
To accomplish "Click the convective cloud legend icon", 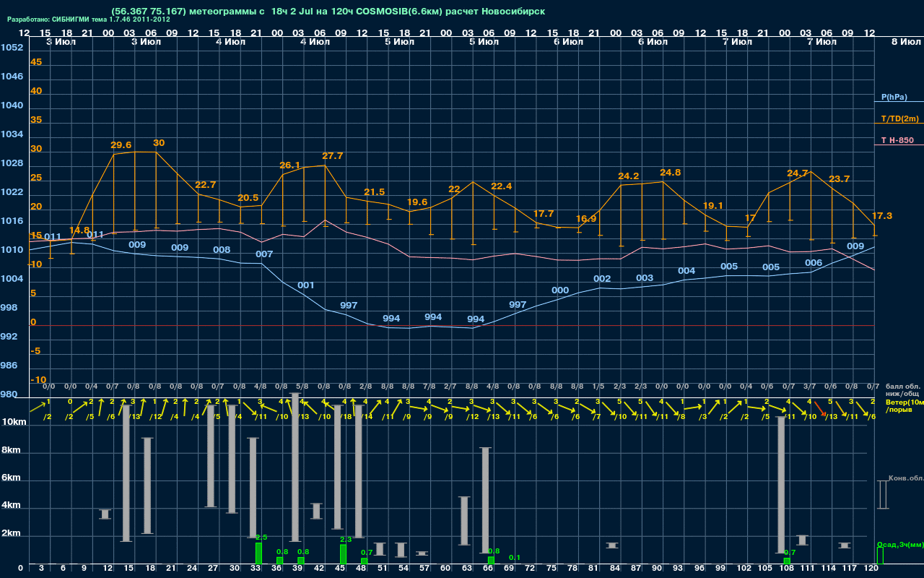I will click(882, 495).
